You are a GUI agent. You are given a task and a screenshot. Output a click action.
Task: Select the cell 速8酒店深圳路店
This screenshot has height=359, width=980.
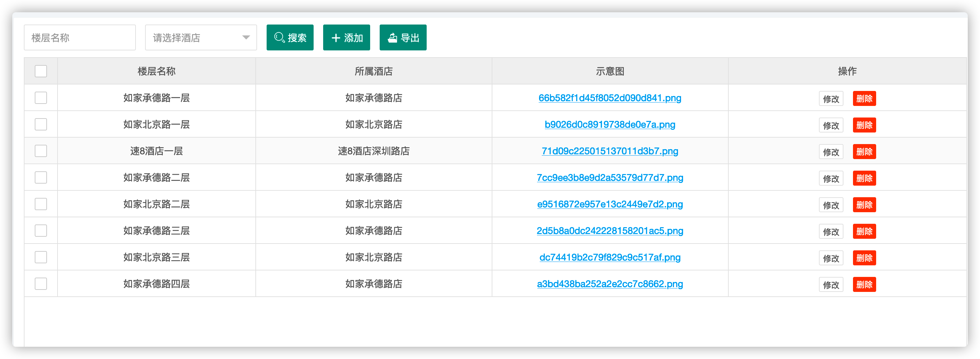click(374, 151)
